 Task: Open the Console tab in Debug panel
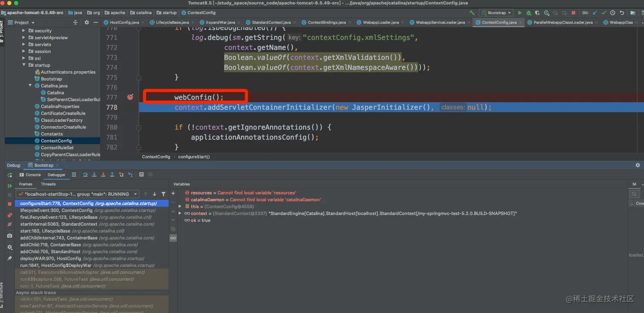pyautogui.click(x=30, y=175)
